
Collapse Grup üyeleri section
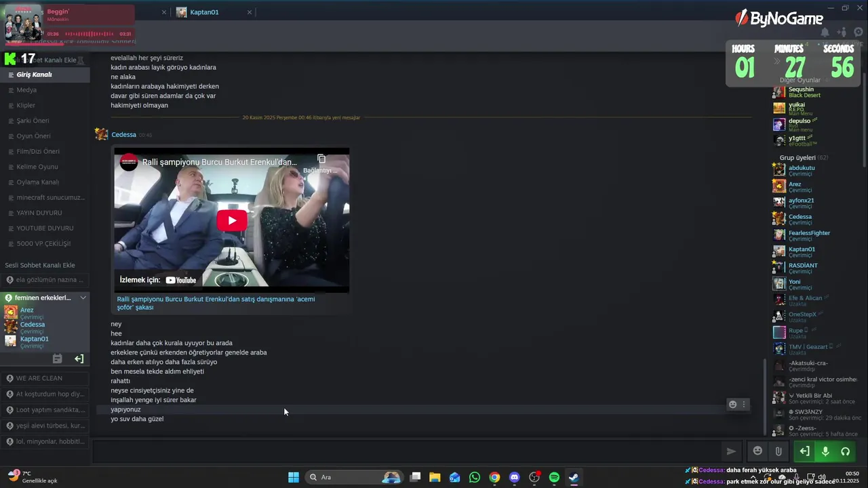click(804, 157)
